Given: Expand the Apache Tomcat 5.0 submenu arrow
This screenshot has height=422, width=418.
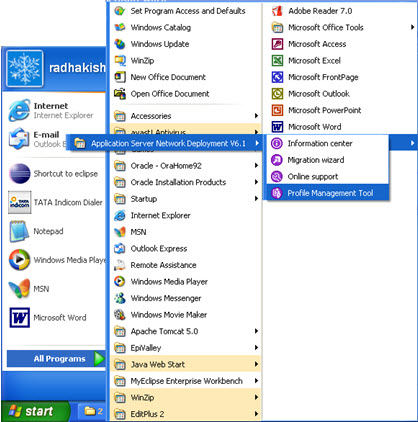Looking at the screenshot, I should tap(256, 331).
